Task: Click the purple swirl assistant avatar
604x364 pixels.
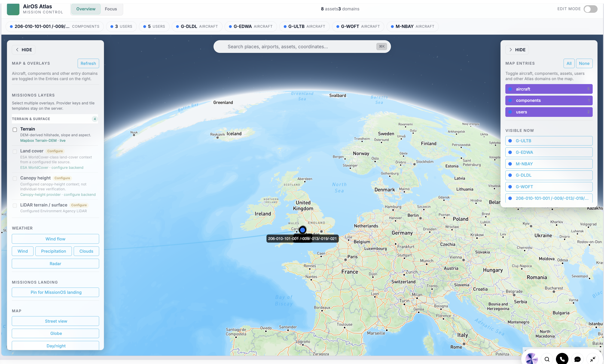Action: pos(531,359)
